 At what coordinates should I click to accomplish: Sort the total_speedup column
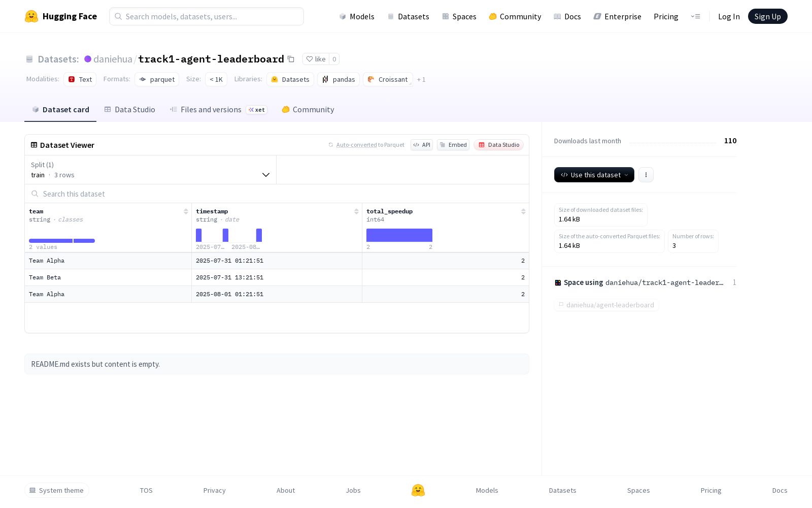coord(523,211)
